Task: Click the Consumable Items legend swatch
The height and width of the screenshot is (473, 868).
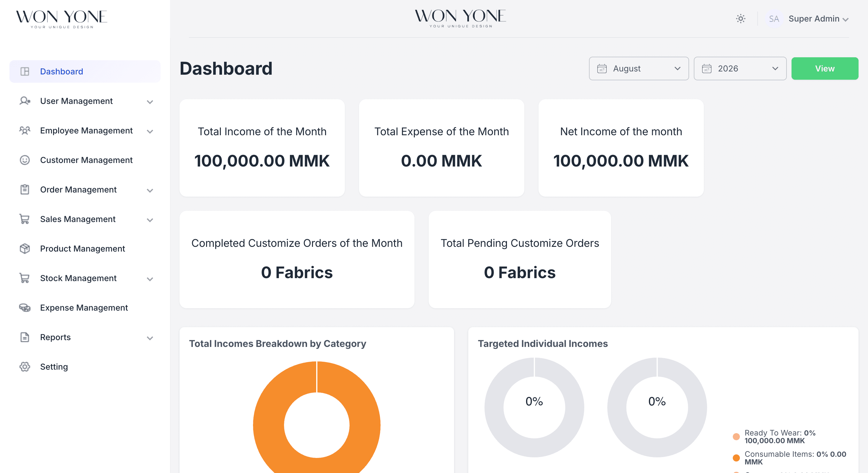Action: pos(736,458)
